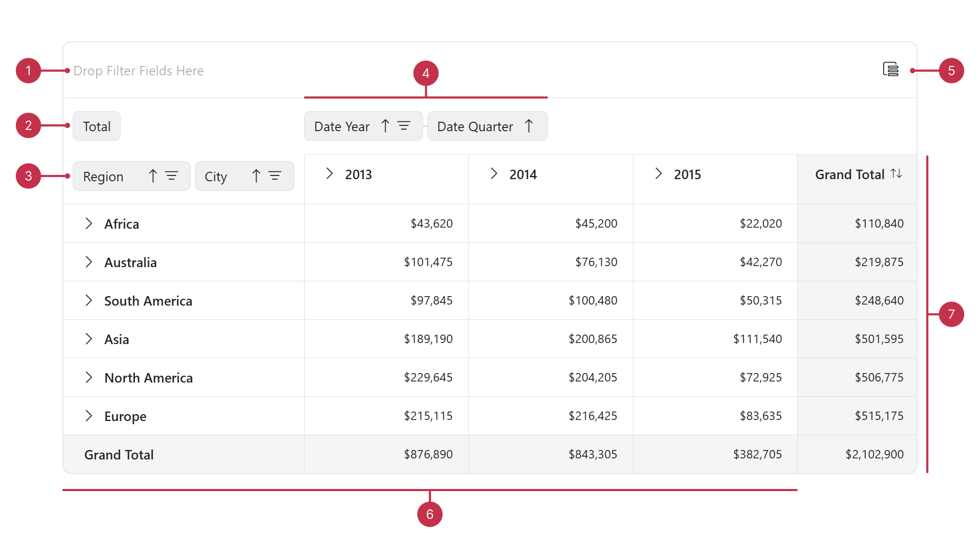Expand the Asia row
Viewport: 980px width, 548px height.
click(89, 339)
